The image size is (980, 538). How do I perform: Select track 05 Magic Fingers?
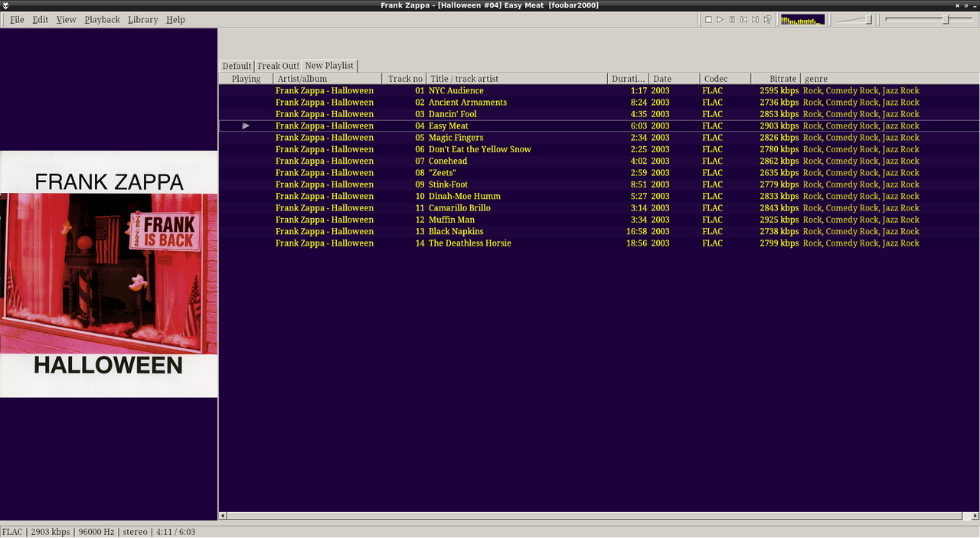click(599, 138)
